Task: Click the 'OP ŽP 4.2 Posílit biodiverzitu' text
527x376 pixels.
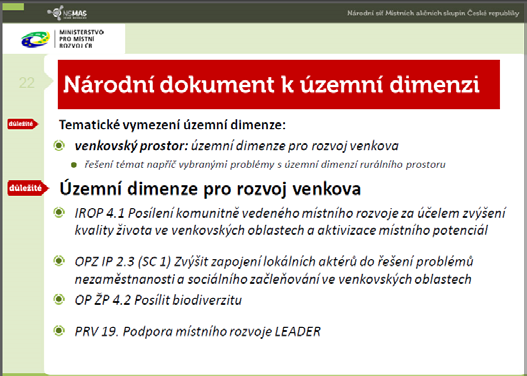Action: click(x=158, y=300)
